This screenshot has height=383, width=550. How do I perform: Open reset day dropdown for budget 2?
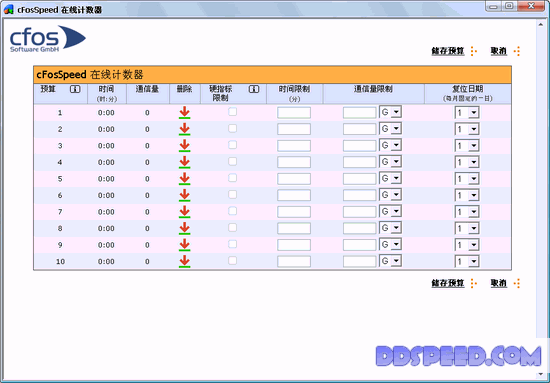[x=467, y=129]
